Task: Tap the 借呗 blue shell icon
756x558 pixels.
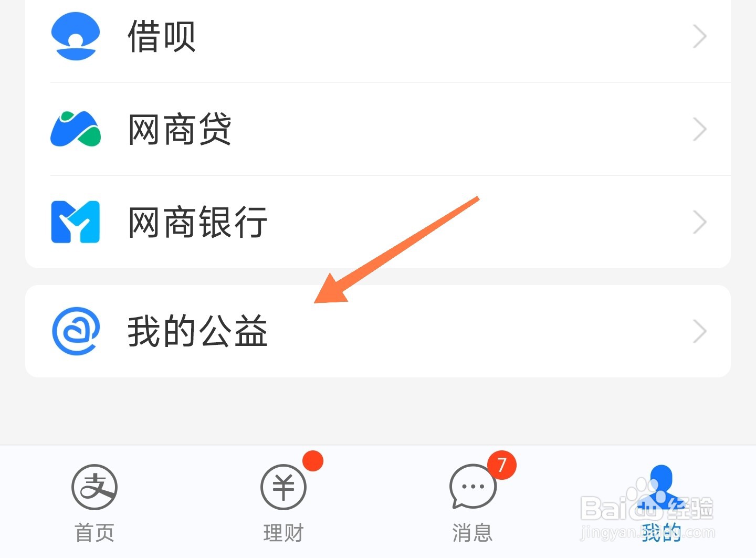Action: (75, 36)
